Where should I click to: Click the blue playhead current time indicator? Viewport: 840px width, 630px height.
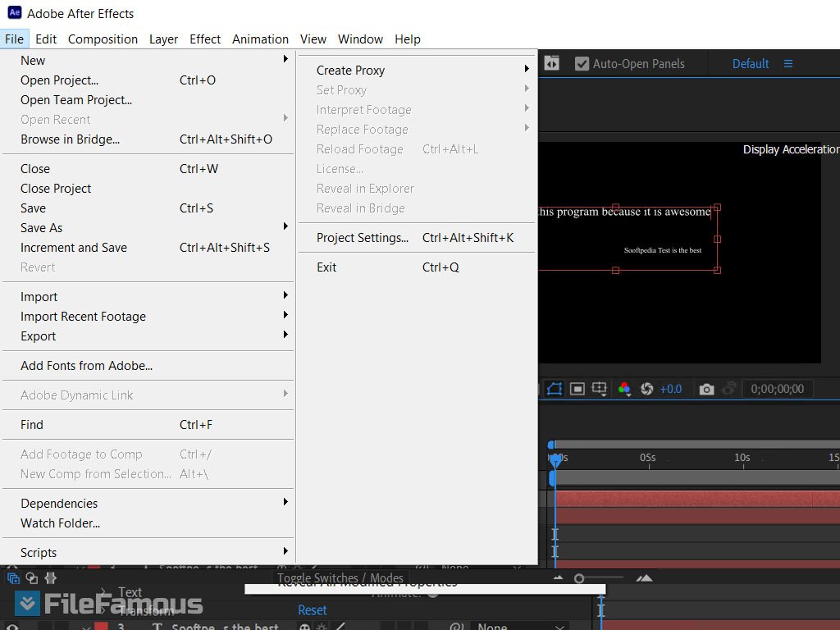pos(555,459)
